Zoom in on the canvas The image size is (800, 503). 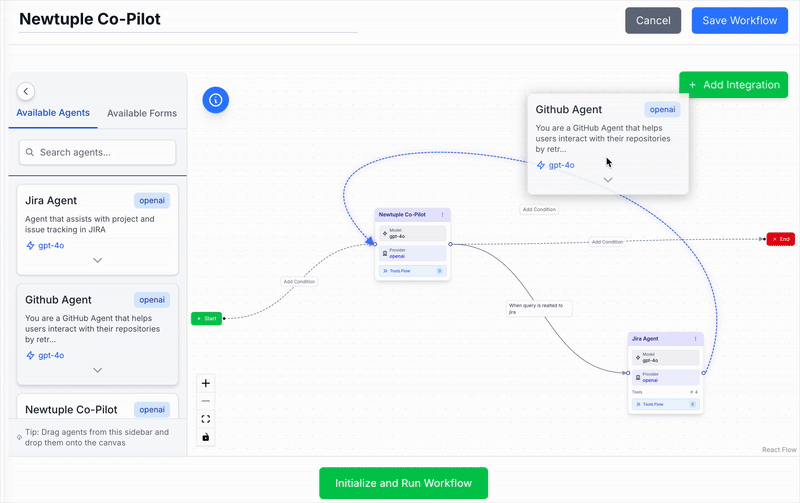[206, 383]
